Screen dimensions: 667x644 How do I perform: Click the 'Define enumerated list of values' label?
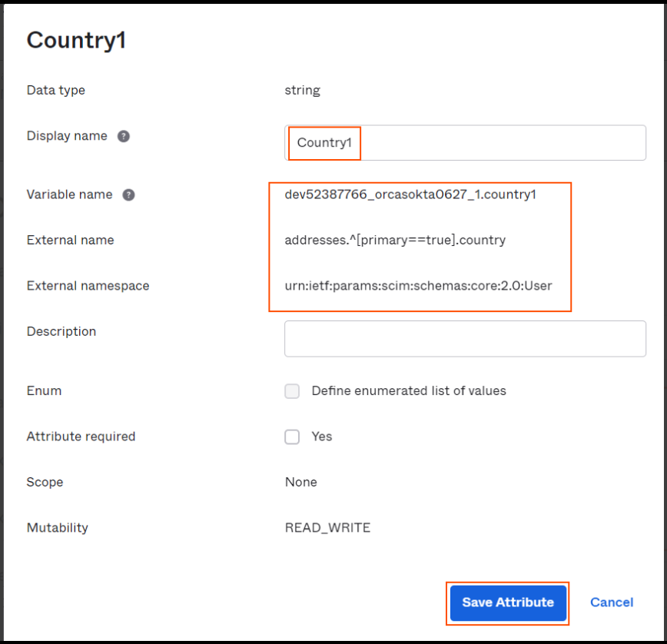[409, 390]
